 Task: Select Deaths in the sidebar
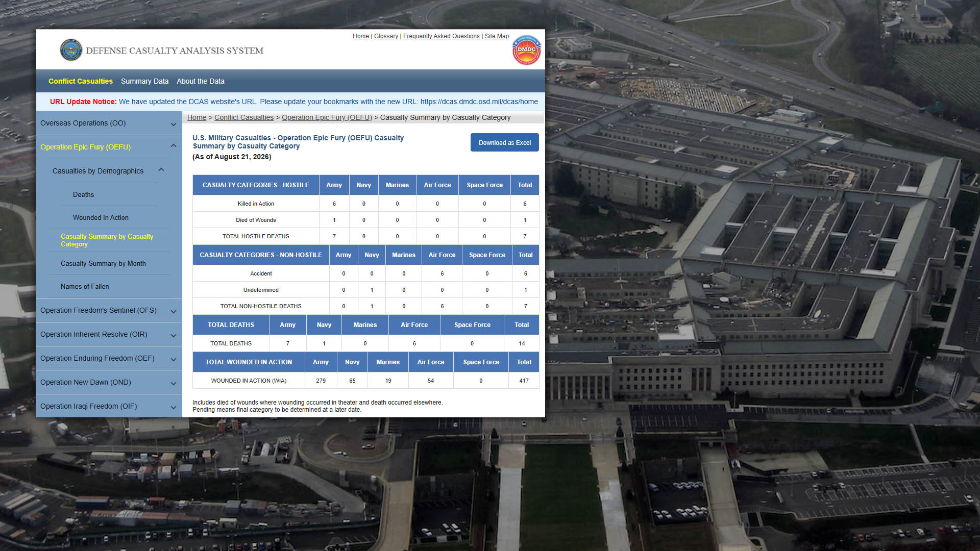pos(83,194)
